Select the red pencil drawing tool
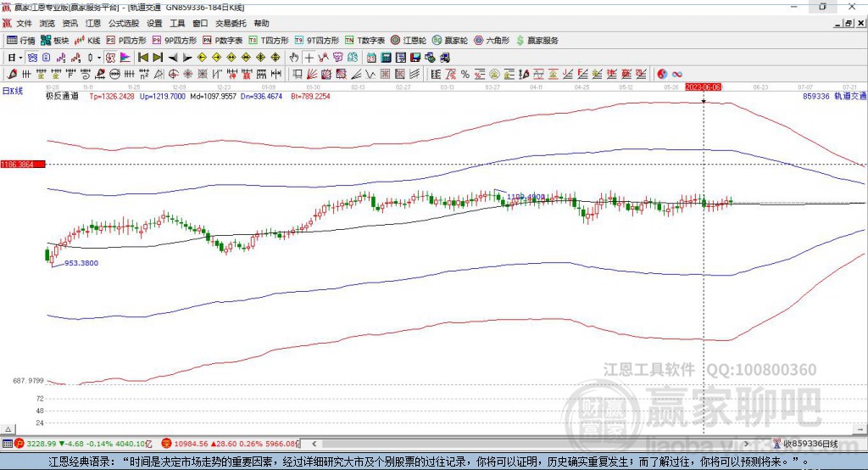The height and width of the screenshot is (470, 868). pos(12,75)
